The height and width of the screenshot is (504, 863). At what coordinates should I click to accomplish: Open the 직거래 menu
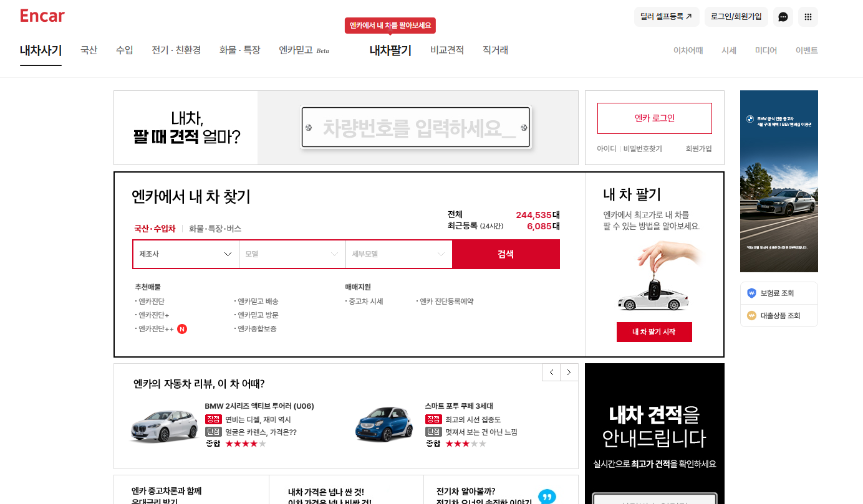click(496, 50)
